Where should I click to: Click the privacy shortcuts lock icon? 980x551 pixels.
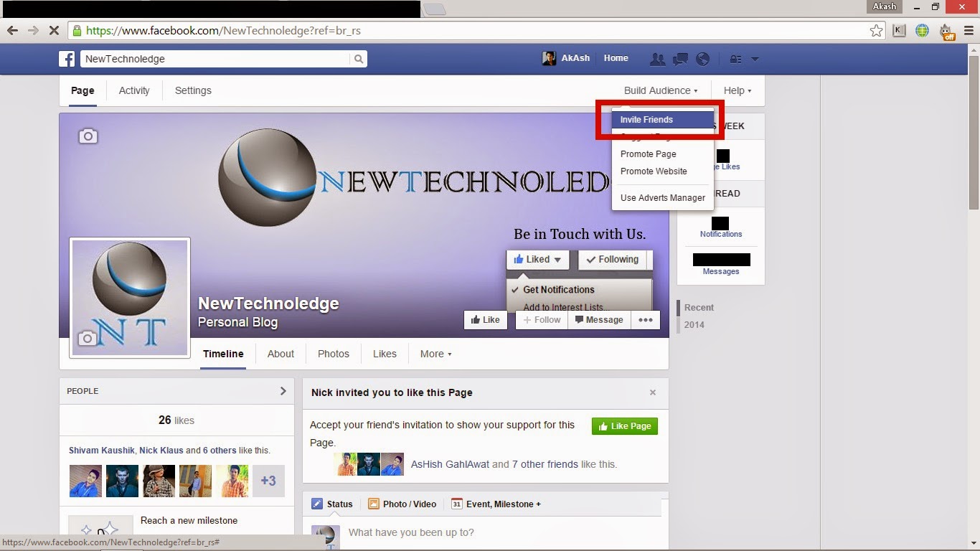point(735,59)
